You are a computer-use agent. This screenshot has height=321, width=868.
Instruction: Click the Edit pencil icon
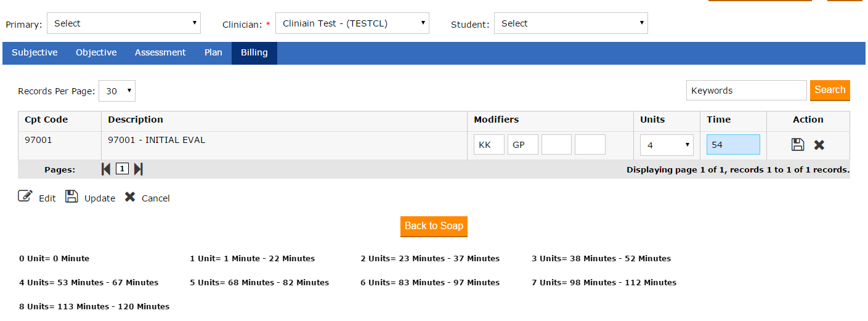pyautogui.click(x=25, y=197)
